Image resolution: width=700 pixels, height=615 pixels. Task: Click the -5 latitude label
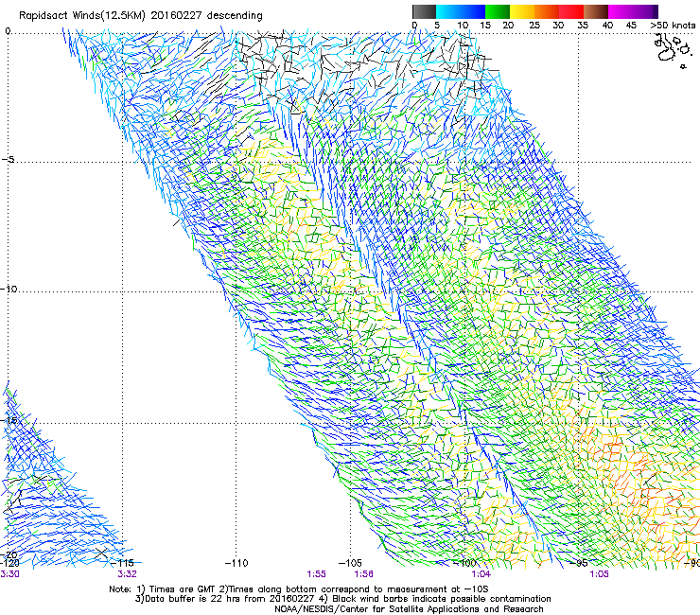(x=8, y=160)
